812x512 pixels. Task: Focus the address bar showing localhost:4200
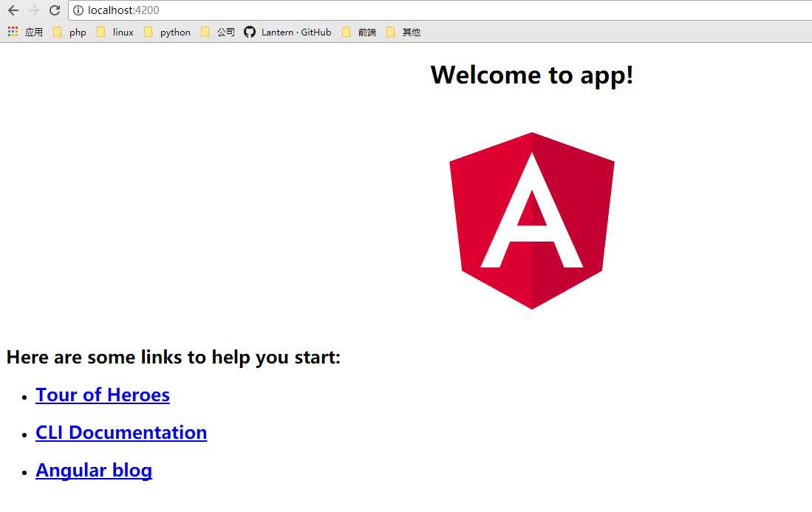pyautogui.click(x=440, y=10)
